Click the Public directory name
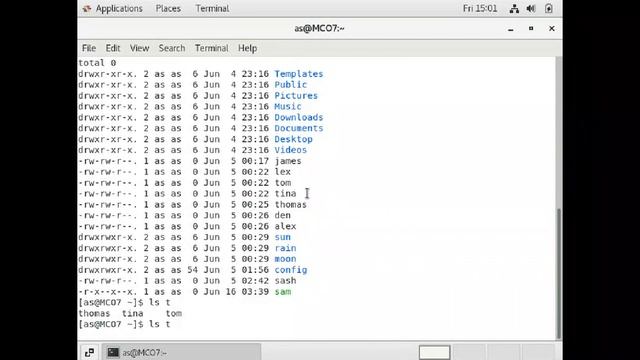The height and width of the screenshot is (360, 640). 290,84
